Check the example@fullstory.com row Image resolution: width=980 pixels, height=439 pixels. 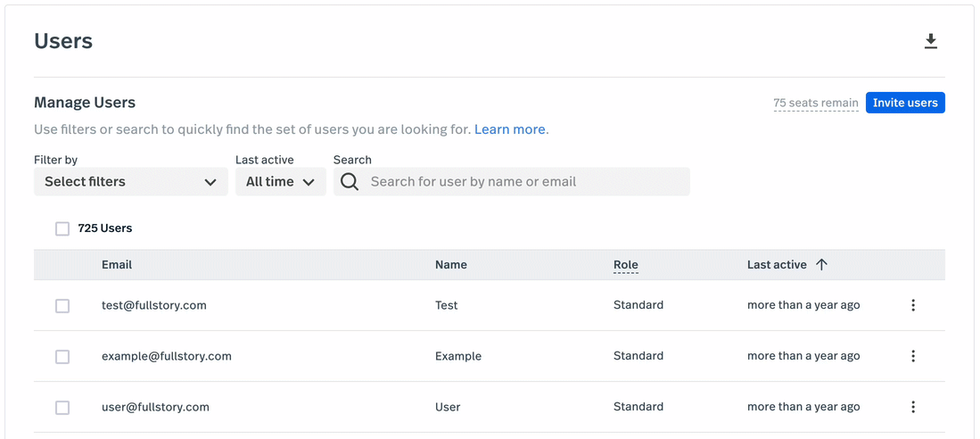click(62, 356)
